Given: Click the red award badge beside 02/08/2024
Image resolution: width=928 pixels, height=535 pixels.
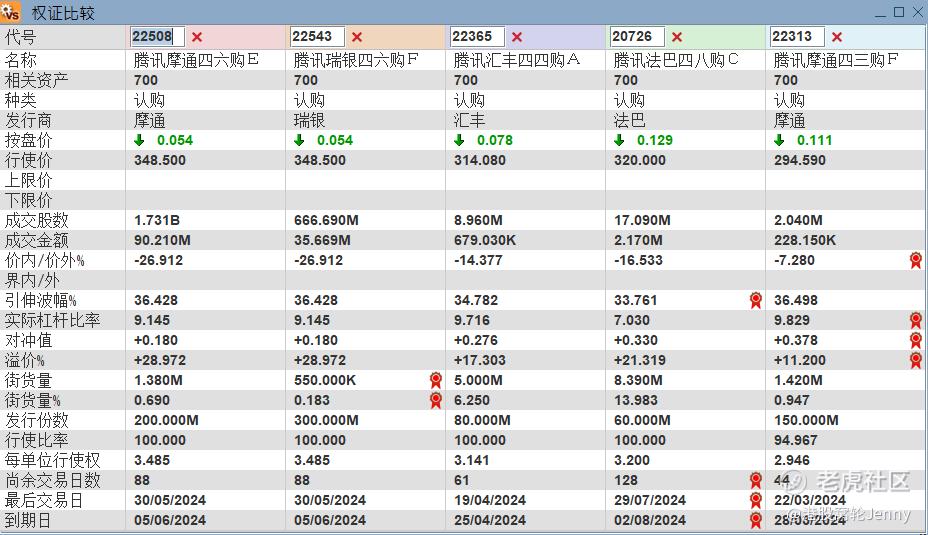Looking at the screenshot, I should coord(756,520).
